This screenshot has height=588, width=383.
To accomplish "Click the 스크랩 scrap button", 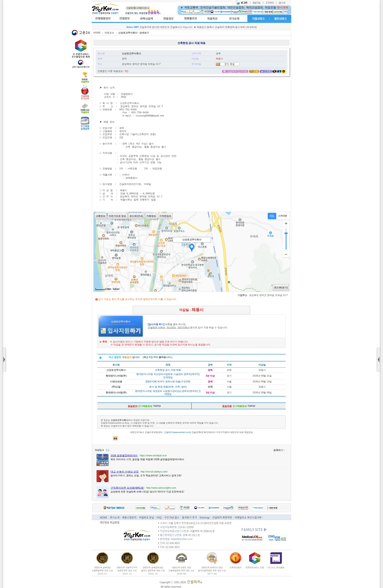I will (266, 71).
